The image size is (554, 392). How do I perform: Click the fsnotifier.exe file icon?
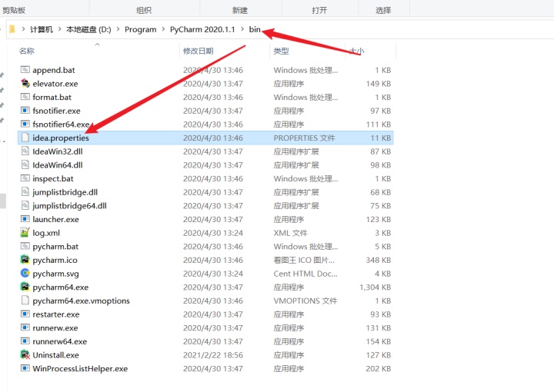[25, 111]
